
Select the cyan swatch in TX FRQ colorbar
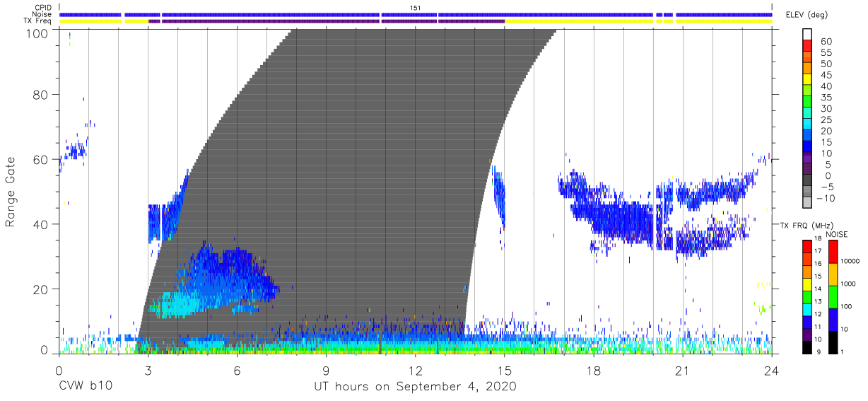tap(808, 308)
